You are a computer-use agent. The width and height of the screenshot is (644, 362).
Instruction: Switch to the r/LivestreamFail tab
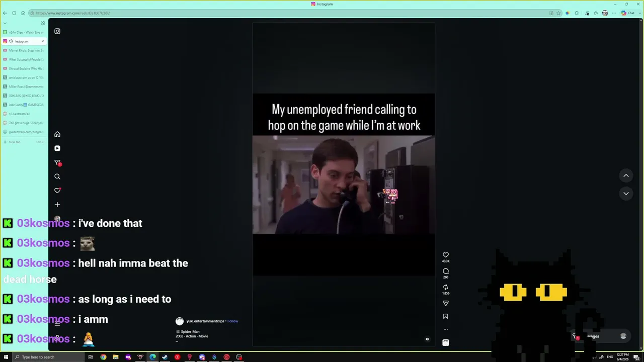pos(24,114)
